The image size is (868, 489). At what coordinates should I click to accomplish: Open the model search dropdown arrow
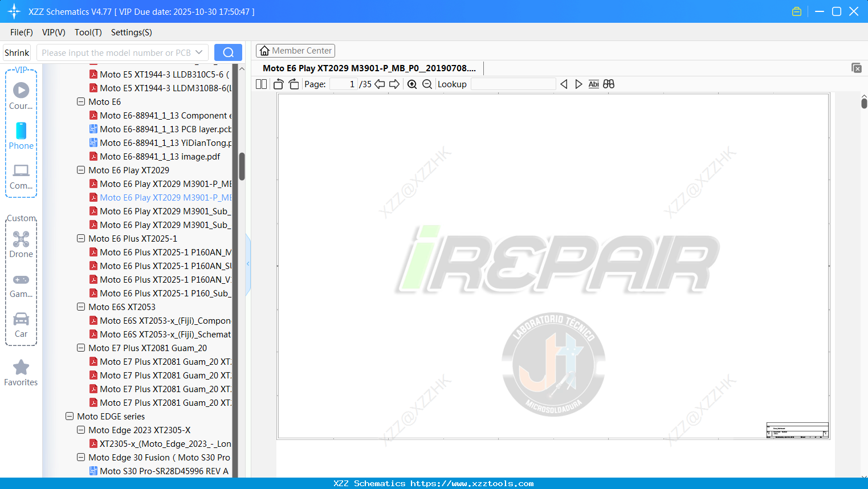(199, 52)
